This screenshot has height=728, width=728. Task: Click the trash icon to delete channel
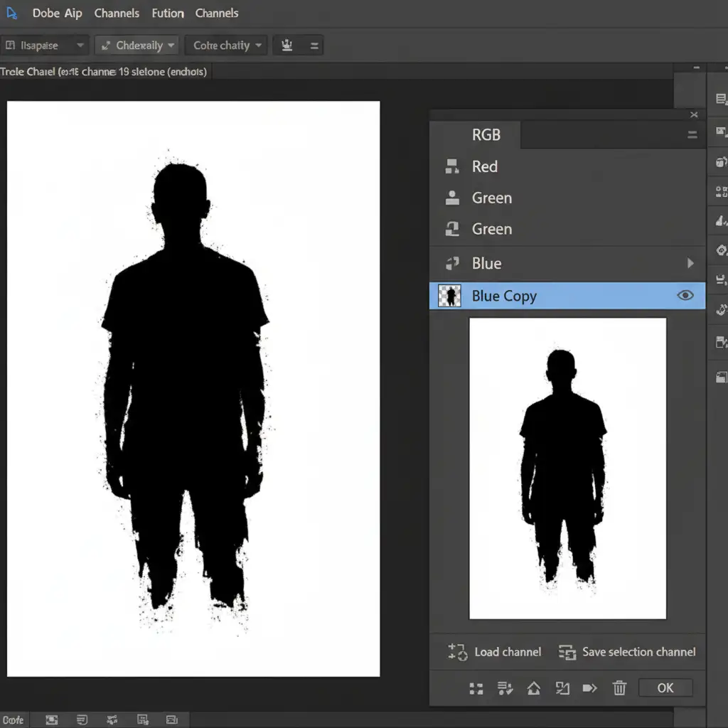619,687
